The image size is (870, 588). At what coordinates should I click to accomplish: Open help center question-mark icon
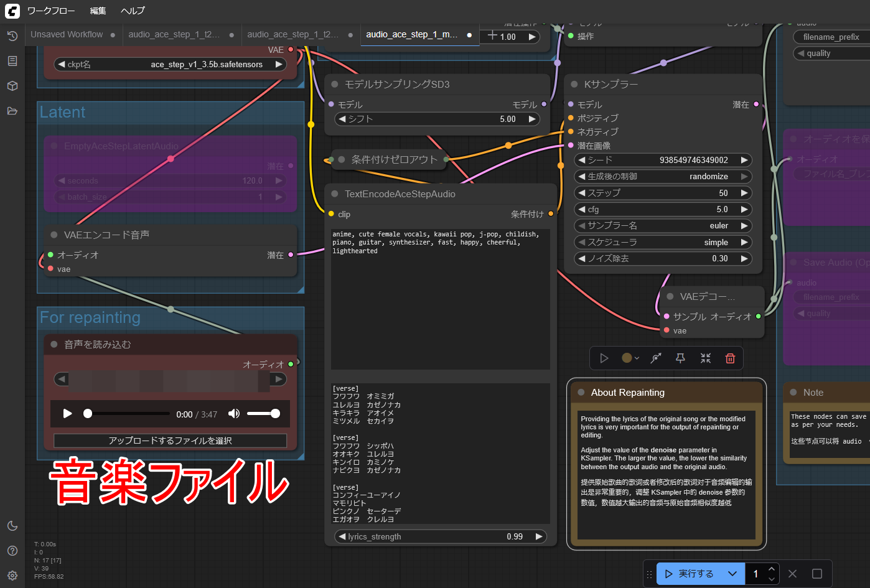pyautogui.click(x=12, y=551)
